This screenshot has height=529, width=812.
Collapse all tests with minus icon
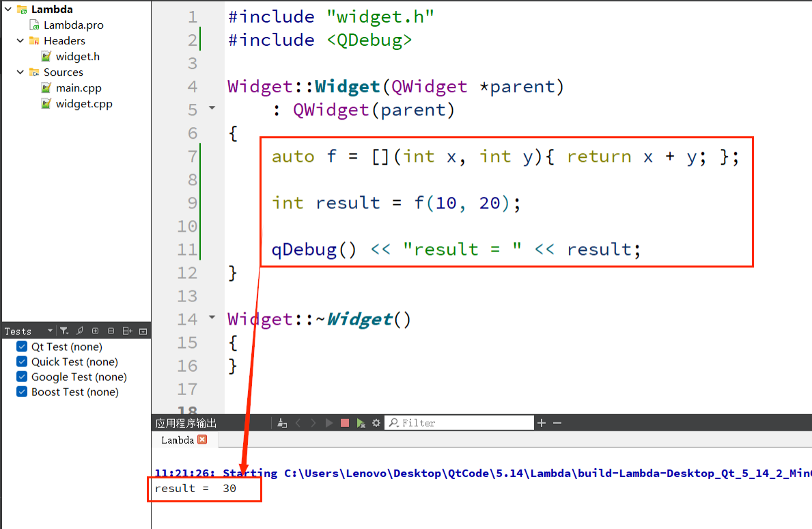[111, 331]
